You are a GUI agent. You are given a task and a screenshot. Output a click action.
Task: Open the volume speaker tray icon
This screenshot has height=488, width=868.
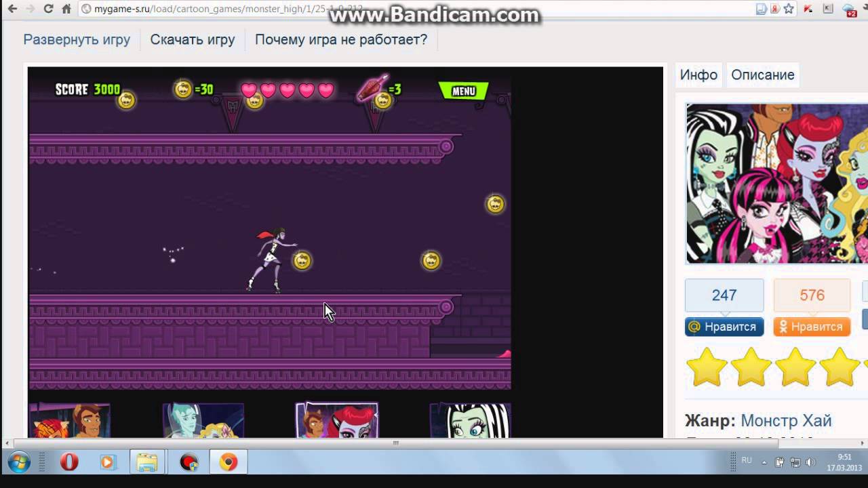pyautogui.click(x=809, y=462)
